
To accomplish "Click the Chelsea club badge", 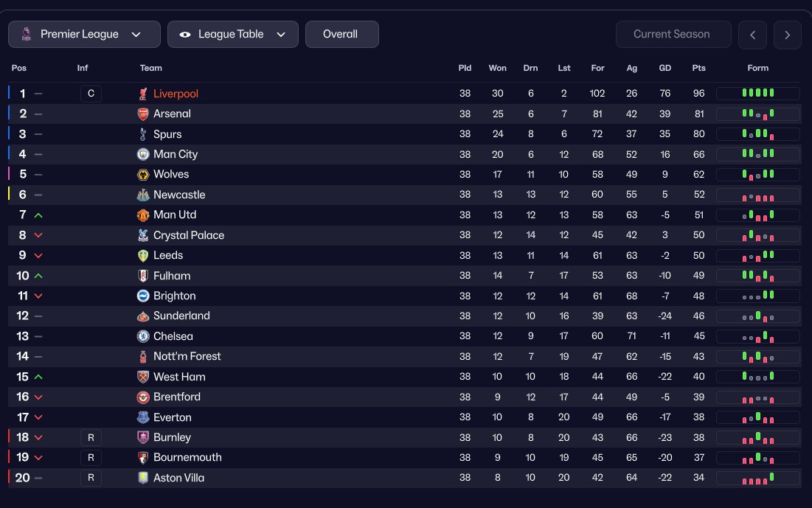I will (x=143, y=336).
